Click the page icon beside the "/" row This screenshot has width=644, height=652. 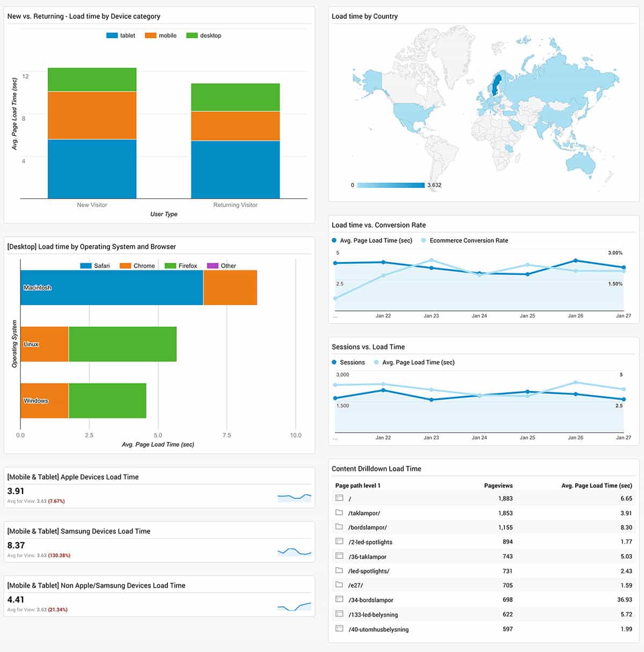click(339, 498)
